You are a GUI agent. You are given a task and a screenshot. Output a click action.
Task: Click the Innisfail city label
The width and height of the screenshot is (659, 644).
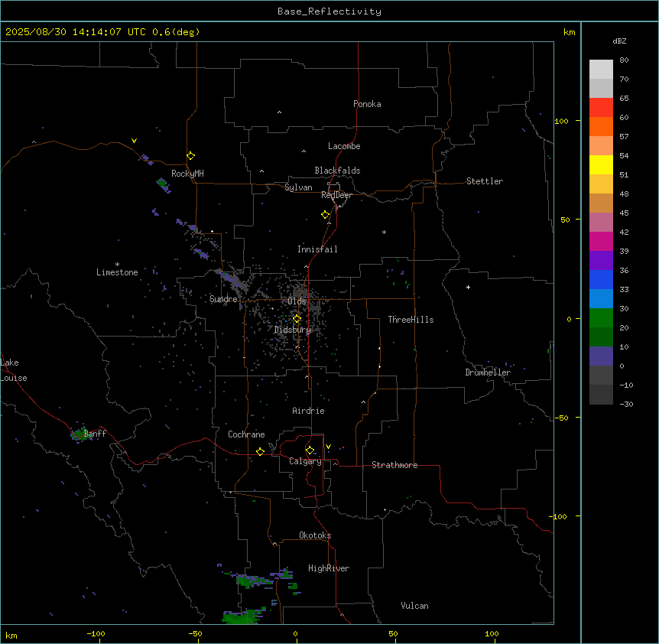coord(317,249)
